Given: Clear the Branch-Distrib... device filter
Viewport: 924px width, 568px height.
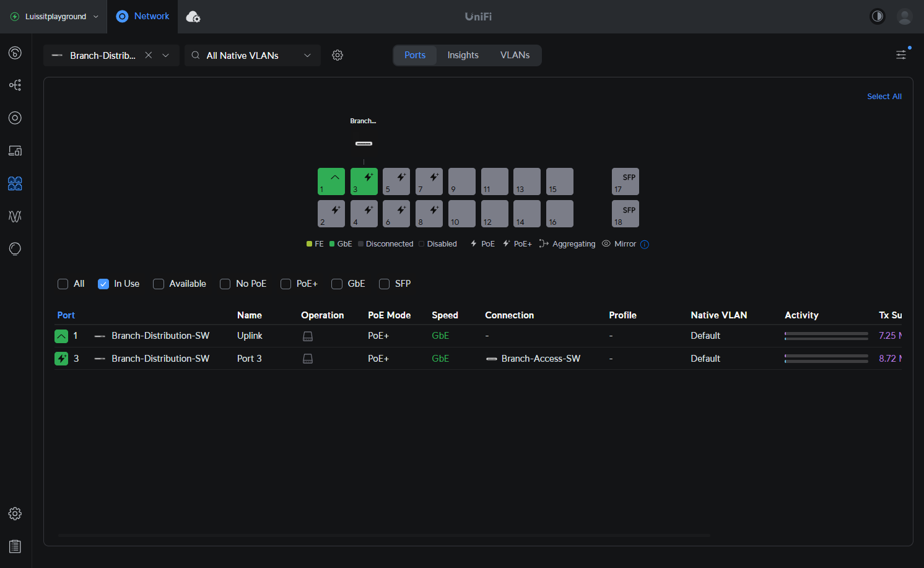Looking at the screenshot, I should pyautogui.click(x=149, y=55).
